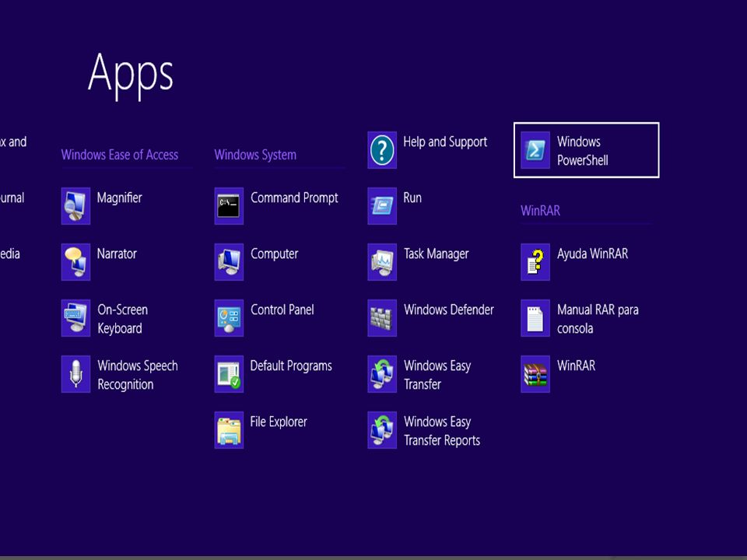Viewport: 747px width, 560px height.
Task: Click the 'Magnifier' label text
Action: coord(120,198)
